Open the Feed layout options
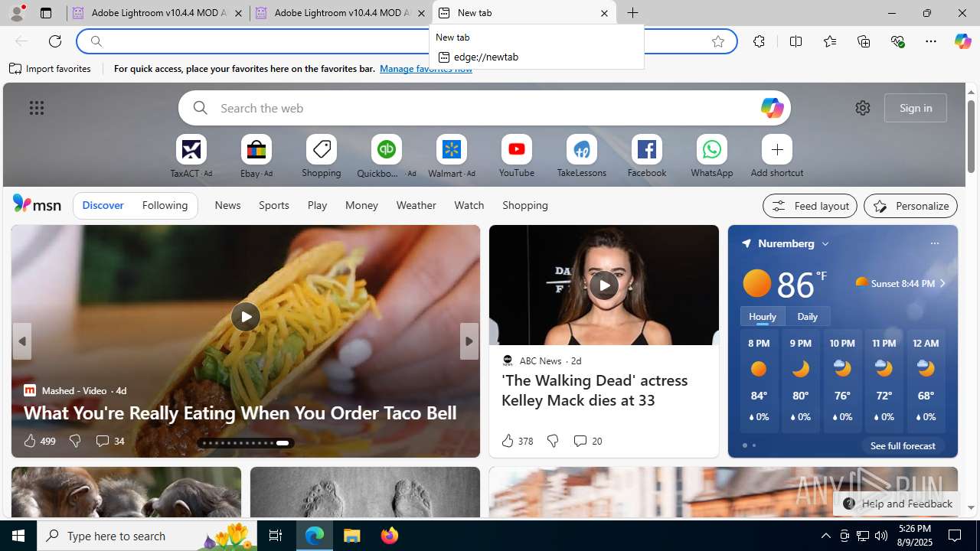 tap(810, 206)
